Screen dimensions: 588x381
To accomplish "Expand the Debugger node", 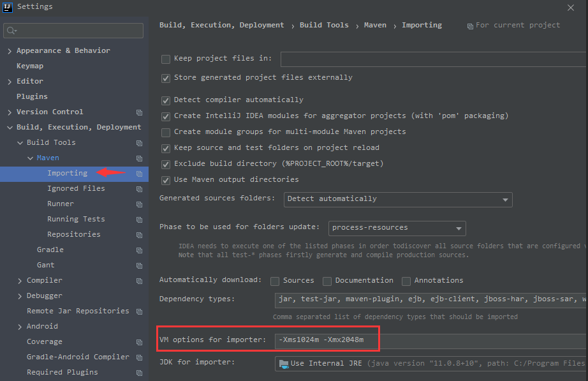I will 20,296.
